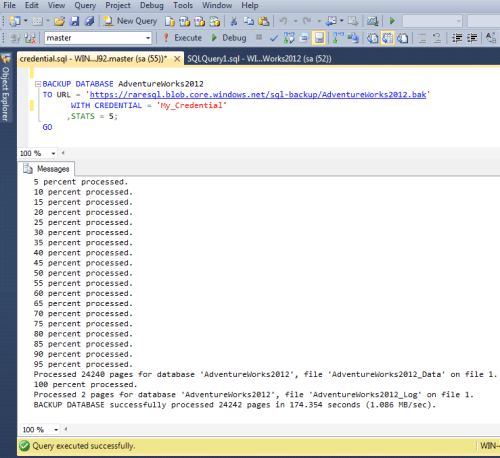Image resolution: width=500 pixels, height=458 pixels.
Task: Click the Decrease Indent icon
Action: click(457, 38)
